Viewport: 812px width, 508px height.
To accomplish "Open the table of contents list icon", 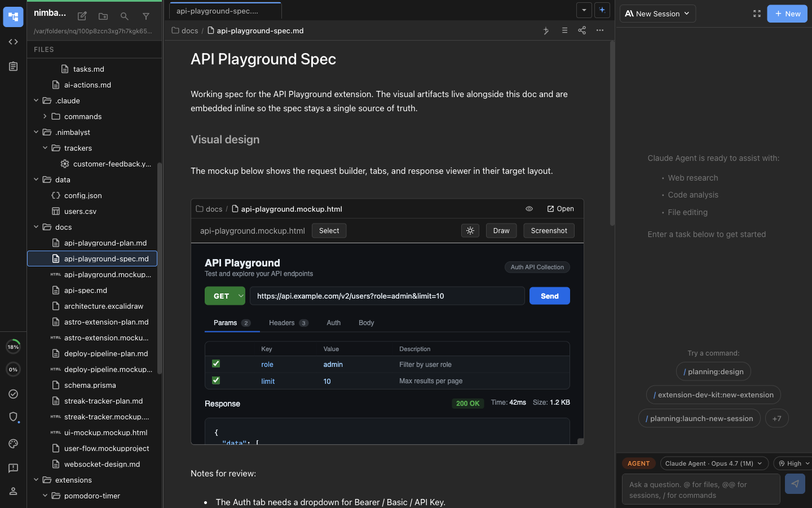I will coord(564,30).
